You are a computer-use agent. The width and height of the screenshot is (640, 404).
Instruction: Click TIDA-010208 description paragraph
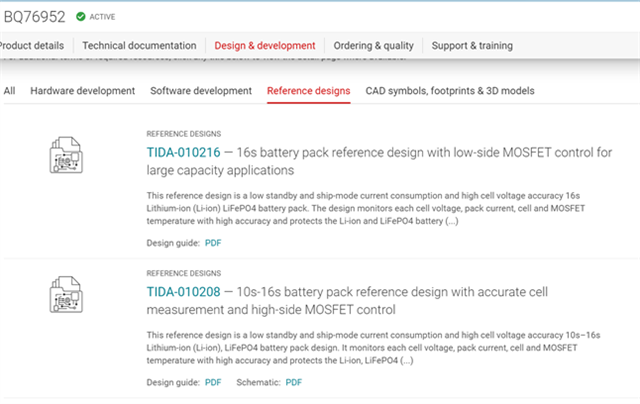(373, 348)
